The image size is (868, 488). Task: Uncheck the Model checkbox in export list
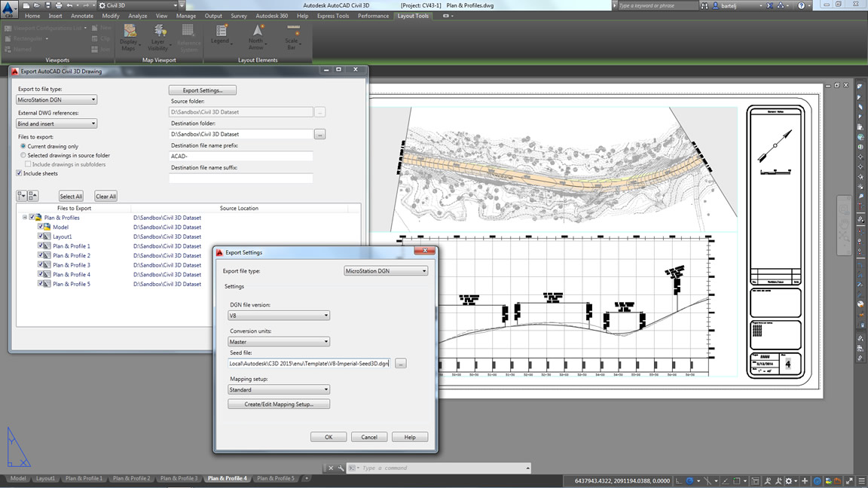click(41, 227)
